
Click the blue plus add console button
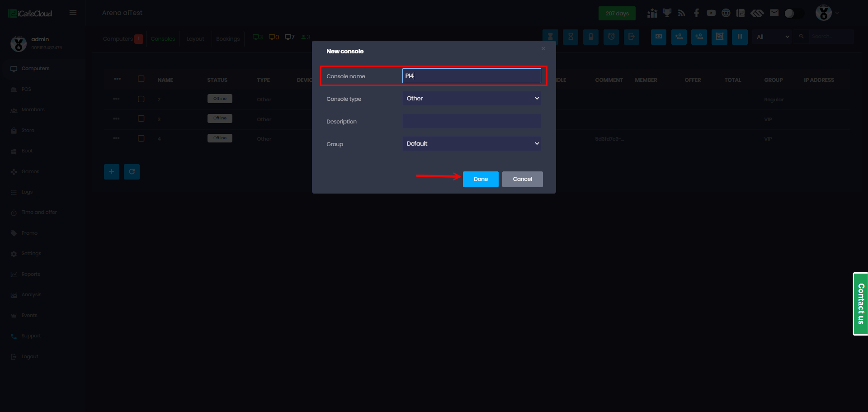112,172
